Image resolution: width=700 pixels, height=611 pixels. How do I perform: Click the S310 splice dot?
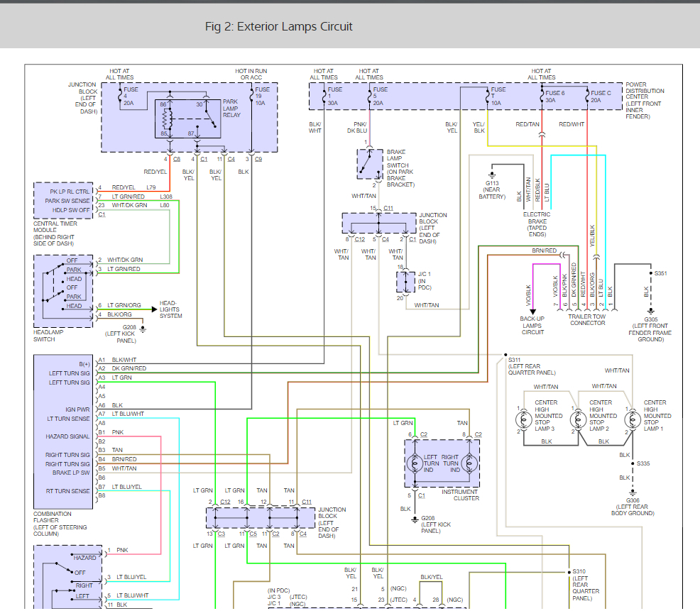click(569, 572)
